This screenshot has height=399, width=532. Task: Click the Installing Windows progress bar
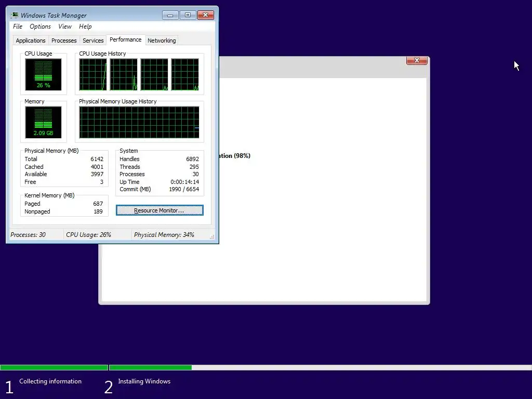320,367
